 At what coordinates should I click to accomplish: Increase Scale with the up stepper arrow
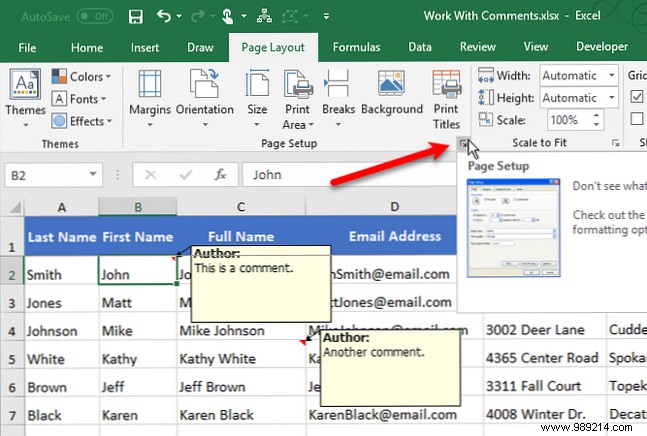click(596, 115)
